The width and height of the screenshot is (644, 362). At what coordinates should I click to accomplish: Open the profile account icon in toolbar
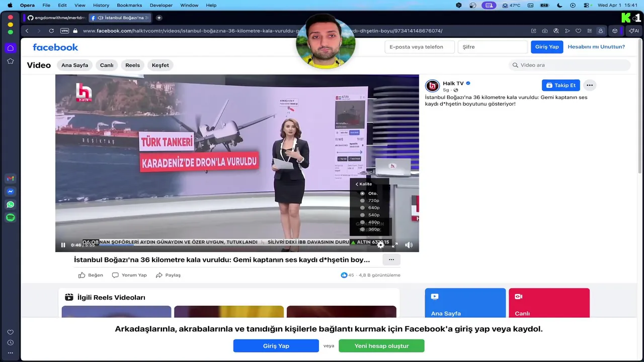click(600, 31)
